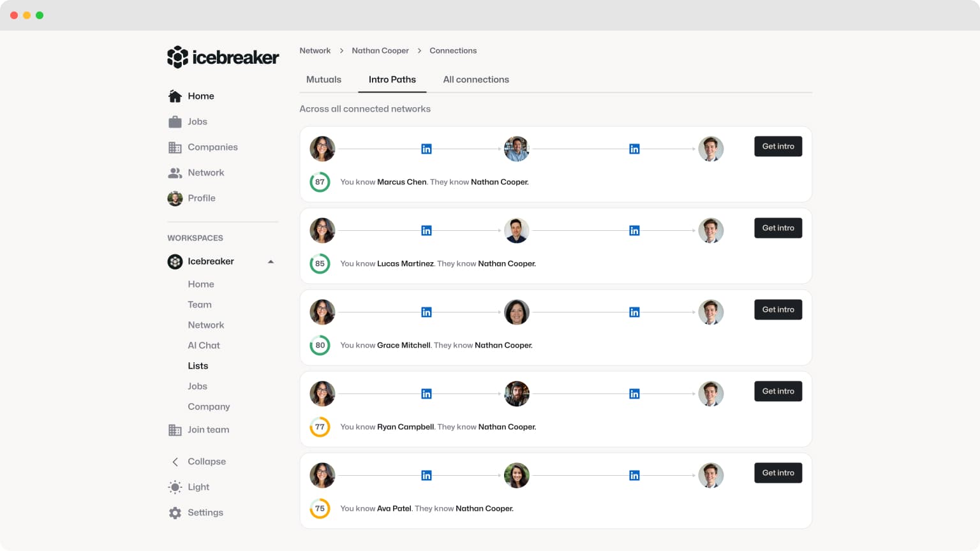This screenshot has width=980, height=551.
Task: Click Grace Mitchell's avatar photo
Action: [517, 312]
